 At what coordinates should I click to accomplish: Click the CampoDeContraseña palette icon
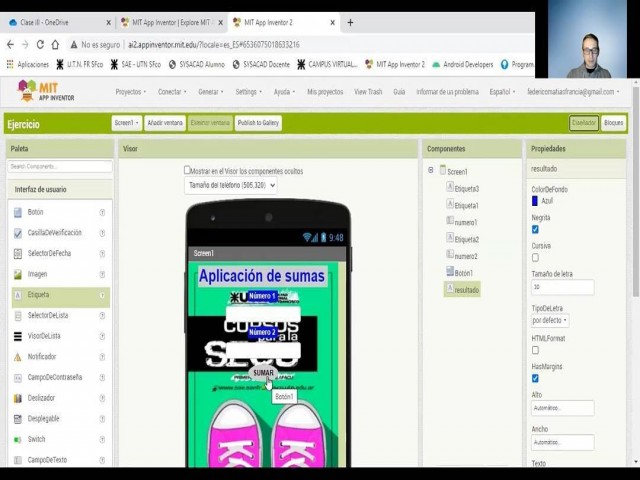(18, 378)
